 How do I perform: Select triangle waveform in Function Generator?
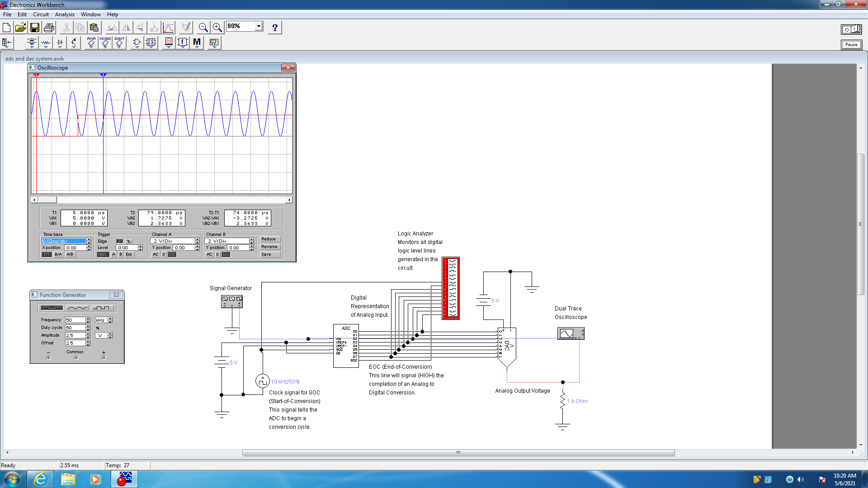coord(77,308)
